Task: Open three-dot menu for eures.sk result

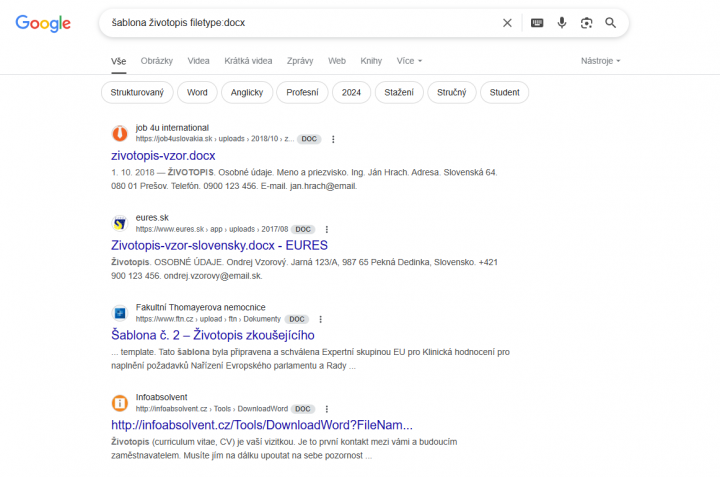Action: click(326, 229)
